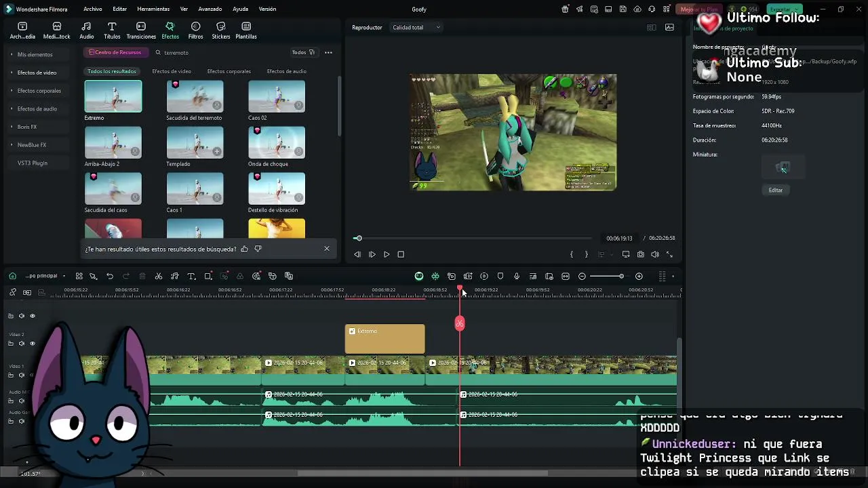The image size is (868, 488).
Task: Open the main timeline sequence dropdown
Action: [45, 277]
